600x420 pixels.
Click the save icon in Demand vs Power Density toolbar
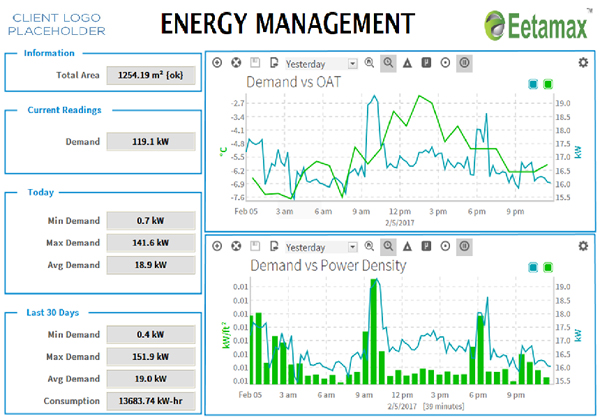[255, 246]
